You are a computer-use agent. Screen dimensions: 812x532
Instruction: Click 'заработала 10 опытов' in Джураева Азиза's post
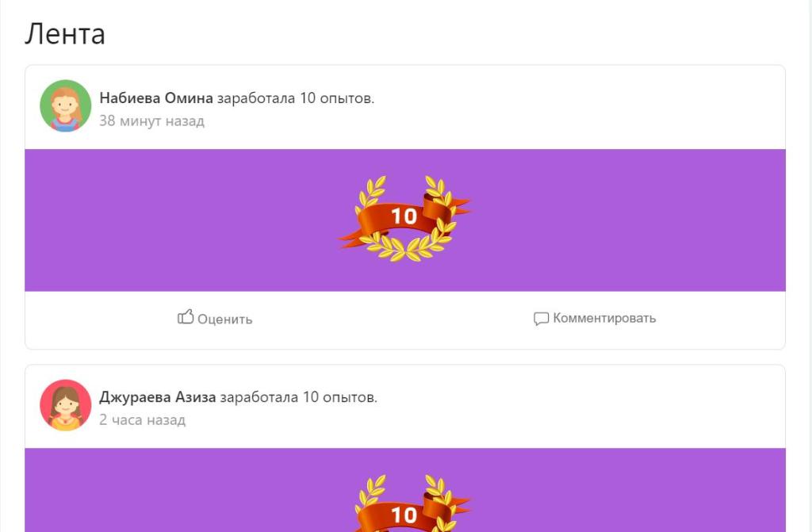tap(299, 396)
